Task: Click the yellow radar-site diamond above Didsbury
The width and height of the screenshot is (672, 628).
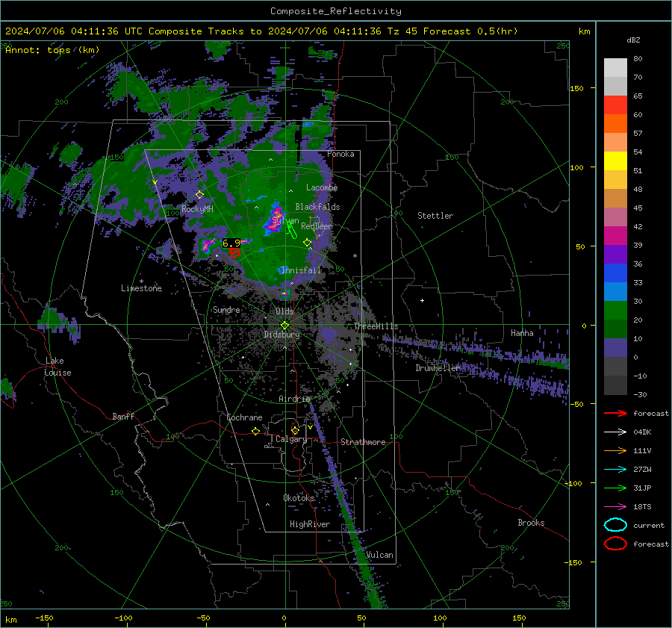Action: click(284, 326)
